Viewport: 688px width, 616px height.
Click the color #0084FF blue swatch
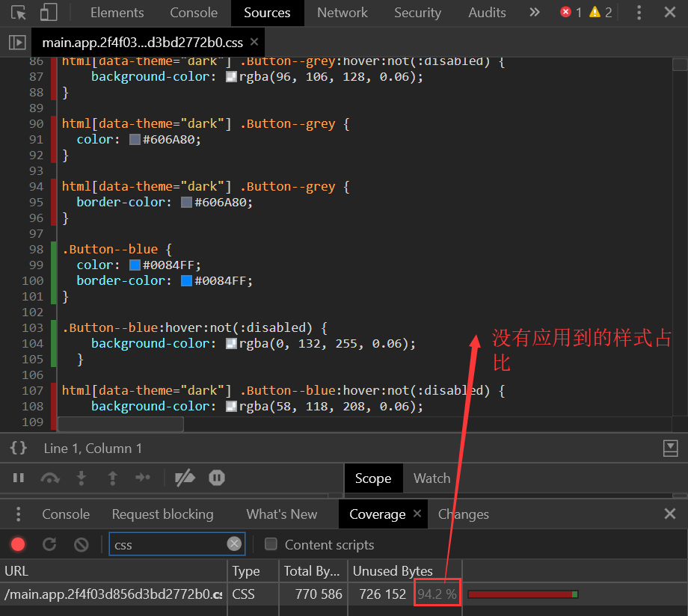[x=135, y=265]
